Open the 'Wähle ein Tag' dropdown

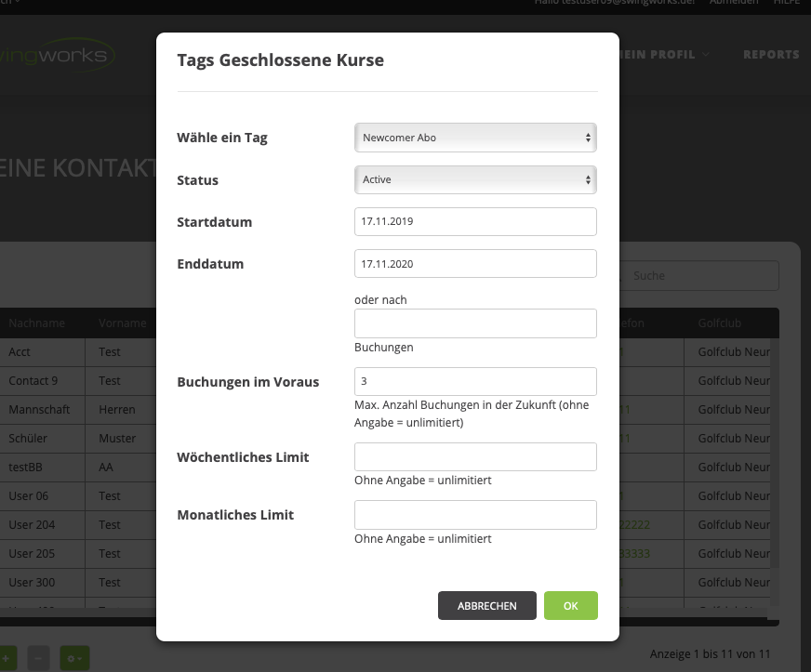(475, 138)
